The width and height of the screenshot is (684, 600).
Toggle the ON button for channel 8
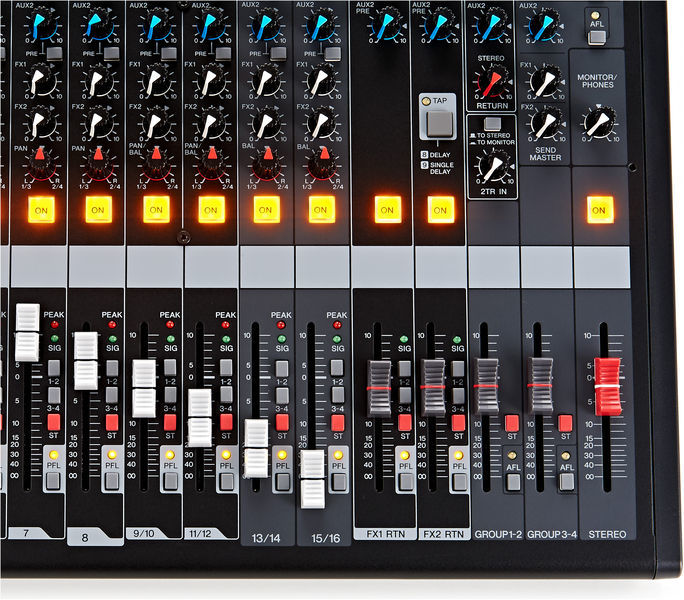98,210
